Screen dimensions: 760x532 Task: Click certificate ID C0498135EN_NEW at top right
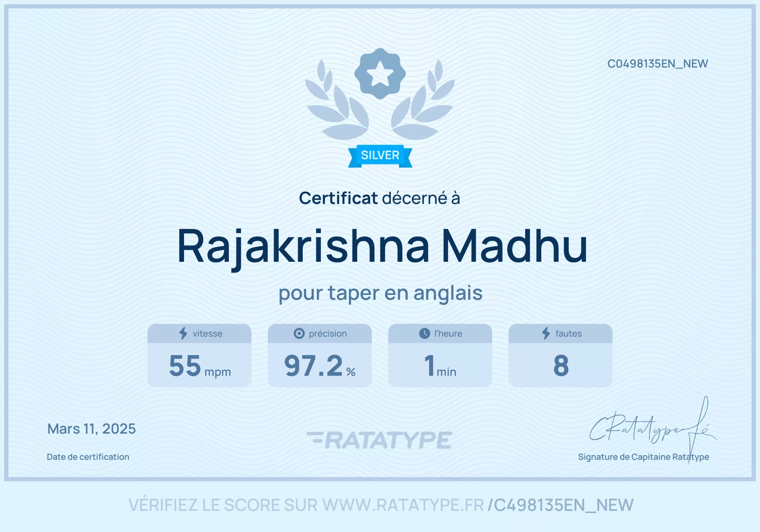pyautogui.click(x=657, y=64)
